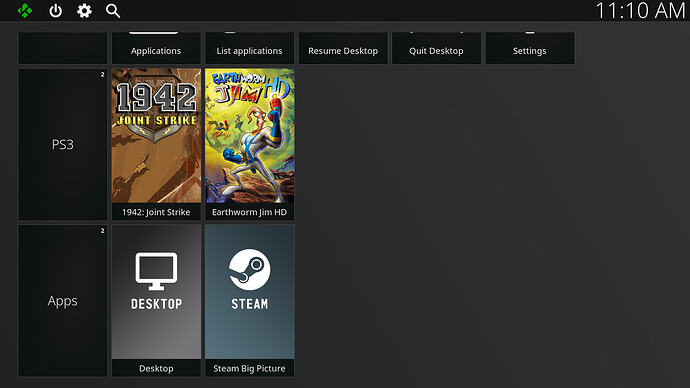Open the Settings tile in top row
Image resolution: width=690 pixels, height=388 pixels.
tap(530, 48)
